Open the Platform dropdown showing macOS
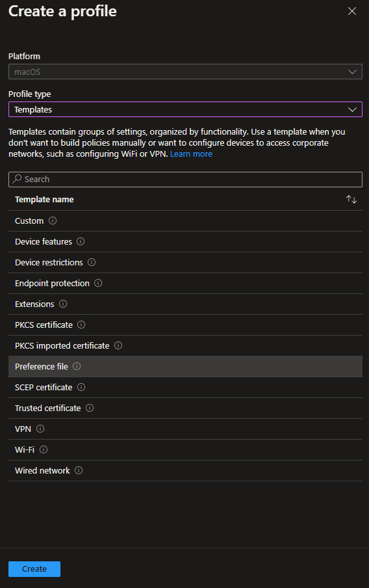This screenshot has width=369, height=588. 185,72
